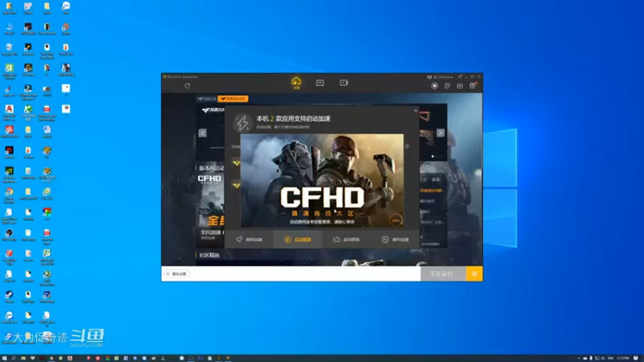The width and height of the screenshot is (644, 362).
Task: Switch to 启动加速 tab with lightning icon
Action: pos(298,240)
